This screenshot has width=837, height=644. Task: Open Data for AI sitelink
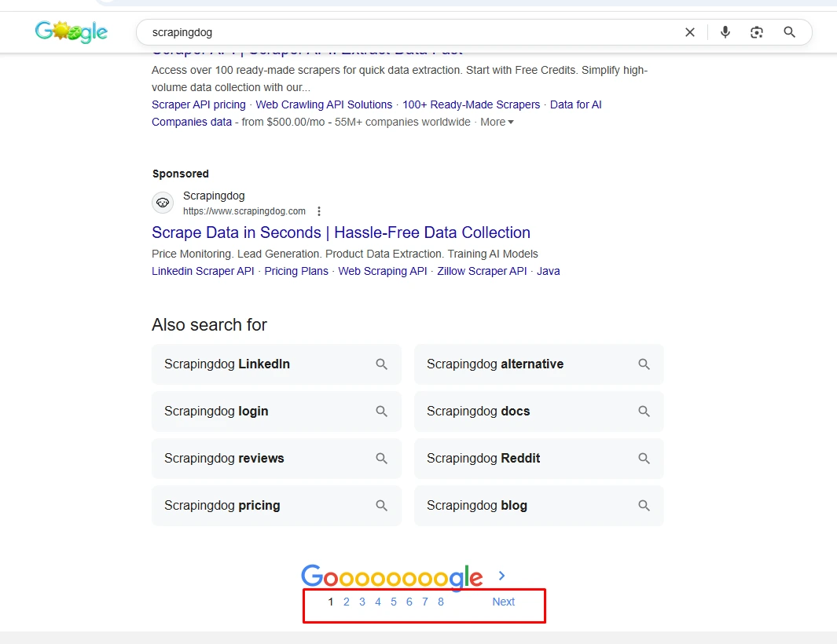pyautogui.click(x=575, y=104)
